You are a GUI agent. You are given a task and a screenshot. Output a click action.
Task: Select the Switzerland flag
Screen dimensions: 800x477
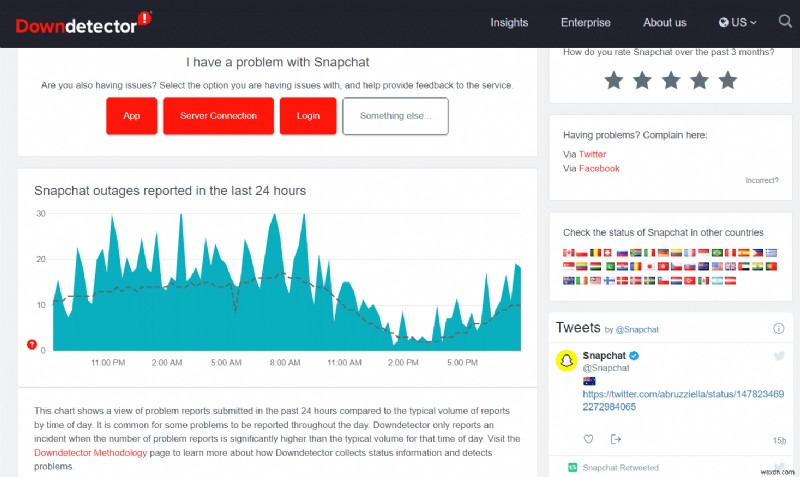coord(607,253)
